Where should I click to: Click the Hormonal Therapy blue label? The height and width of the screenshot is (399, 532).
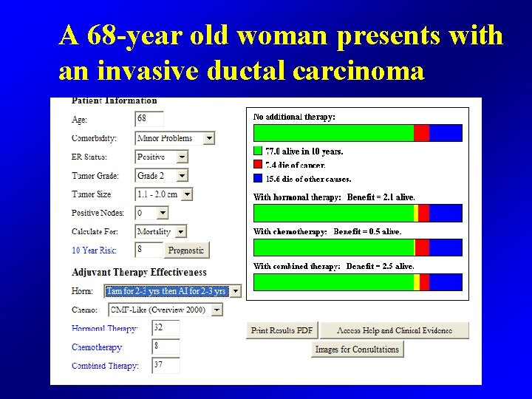tap(104, 328)
